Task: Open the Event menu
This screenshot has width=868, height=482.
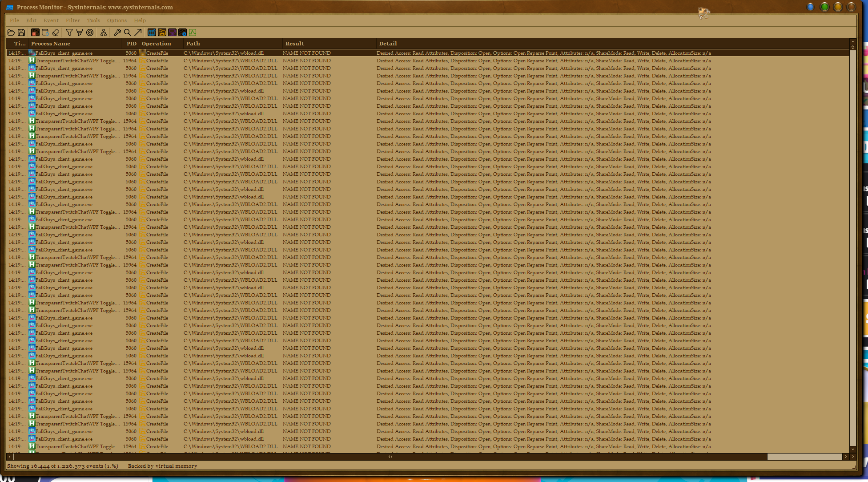Action: [51, 20]
